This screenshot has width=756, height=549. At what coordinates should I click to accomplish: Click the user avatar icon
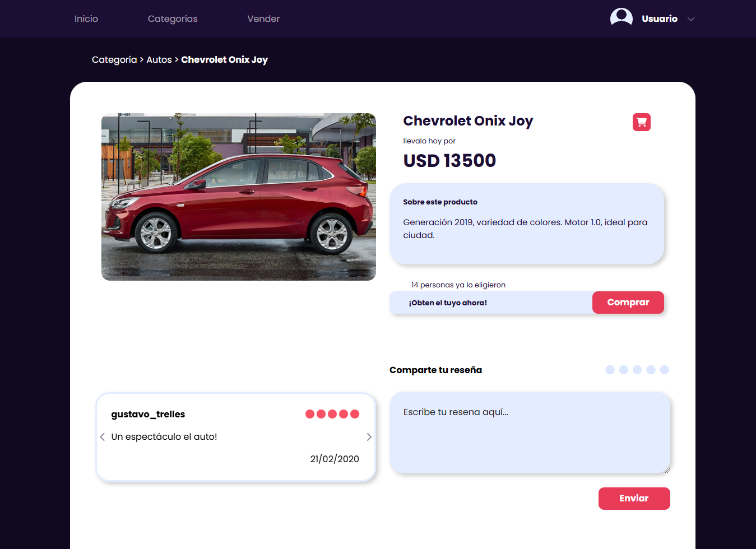pos(621,18)
